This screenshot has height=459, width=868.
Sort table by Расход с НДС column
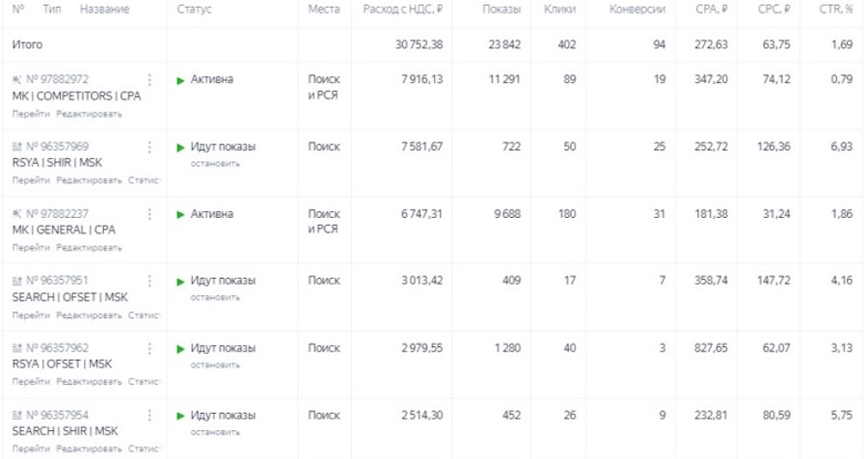point(402,10)
